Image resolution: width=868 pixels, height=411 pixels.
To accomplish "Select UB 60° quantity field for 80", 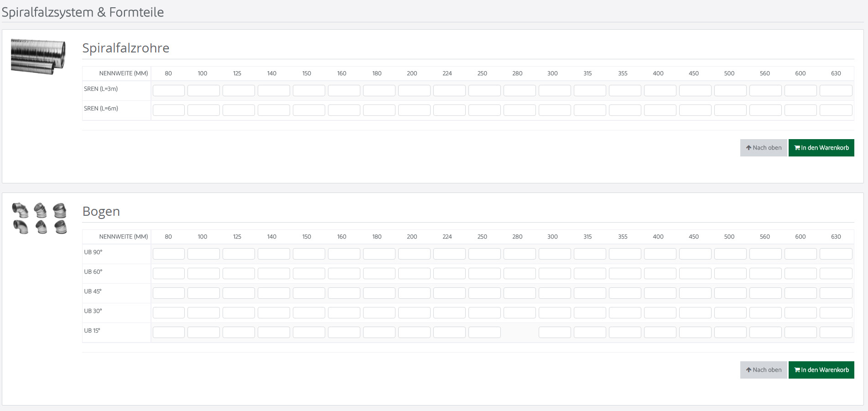I will point(169,273).
